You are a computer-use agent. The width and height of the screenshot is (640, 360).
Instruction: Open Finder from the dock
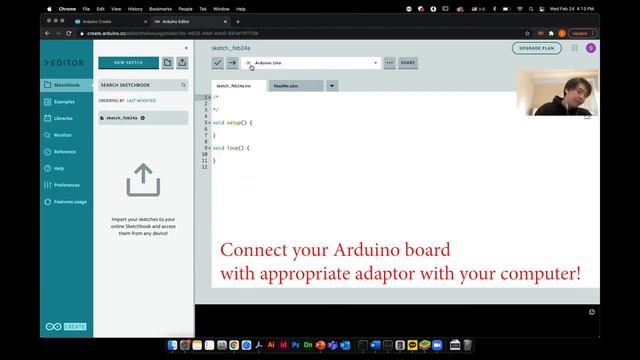pos(172,345)
